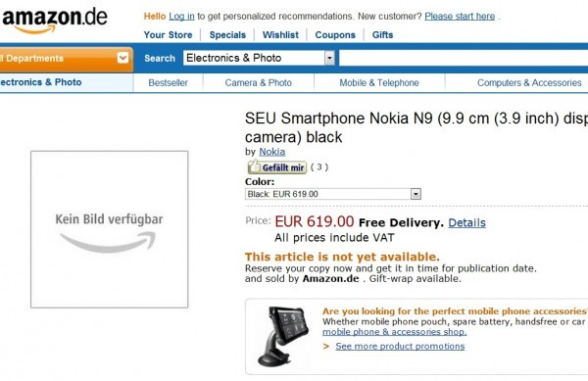Select the Coupons tab

pyautogui.click(x=335, y=35)
